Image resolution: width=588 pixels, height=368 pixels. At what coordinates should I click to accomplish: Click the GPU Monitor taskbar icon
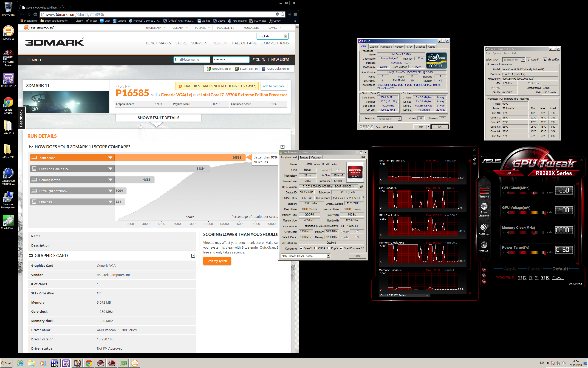[x=112, y=363]
